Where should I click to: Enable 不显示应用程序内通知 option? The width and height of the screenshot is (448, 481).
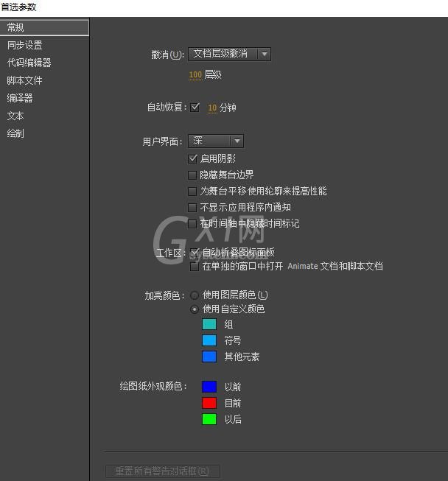click(192, 208)
